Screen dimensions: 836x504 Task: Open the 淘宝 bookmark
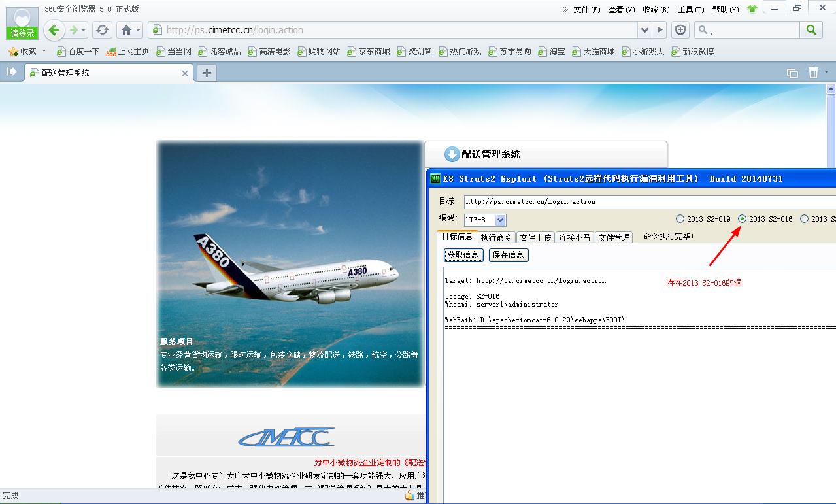(x=552, y=51)
